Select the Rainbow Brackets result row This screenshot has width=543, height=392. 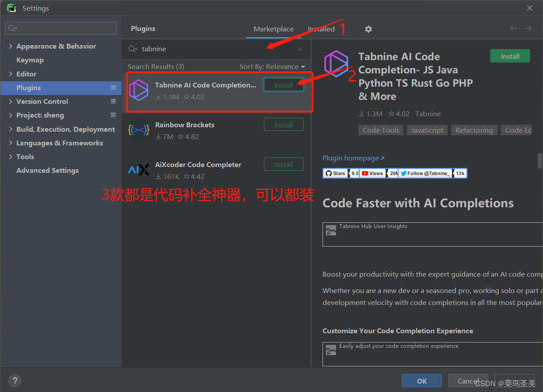[x=216, y=130]
